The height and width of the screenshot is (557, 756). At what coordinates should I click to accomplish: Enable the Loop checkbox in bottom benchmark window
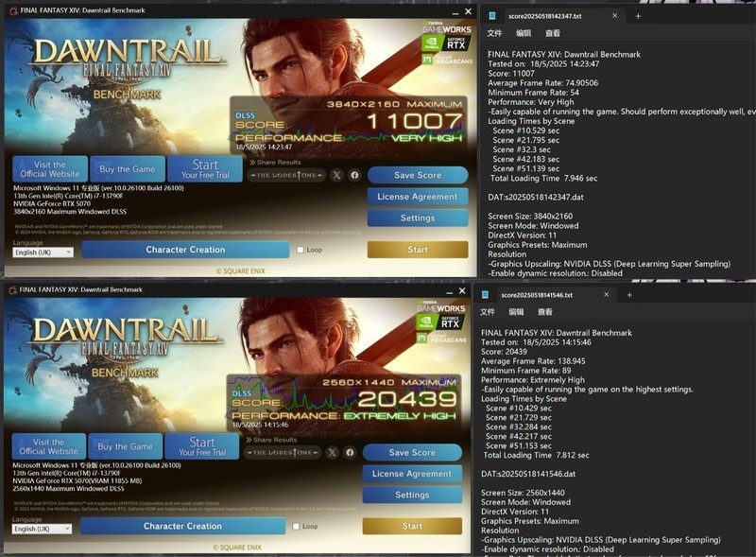(x=296, y=526)
